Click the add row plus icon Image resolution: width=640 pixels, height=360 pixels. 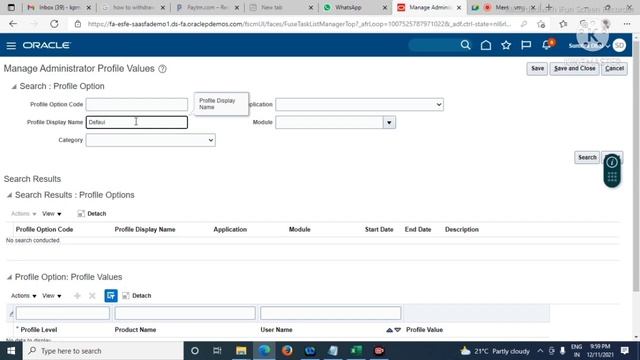point(77,296)
